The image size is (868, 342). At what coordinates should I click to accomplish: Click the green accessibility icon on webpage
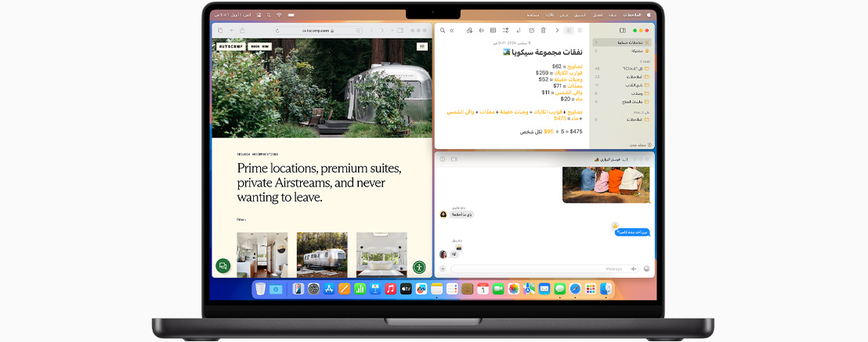point(419,267)
